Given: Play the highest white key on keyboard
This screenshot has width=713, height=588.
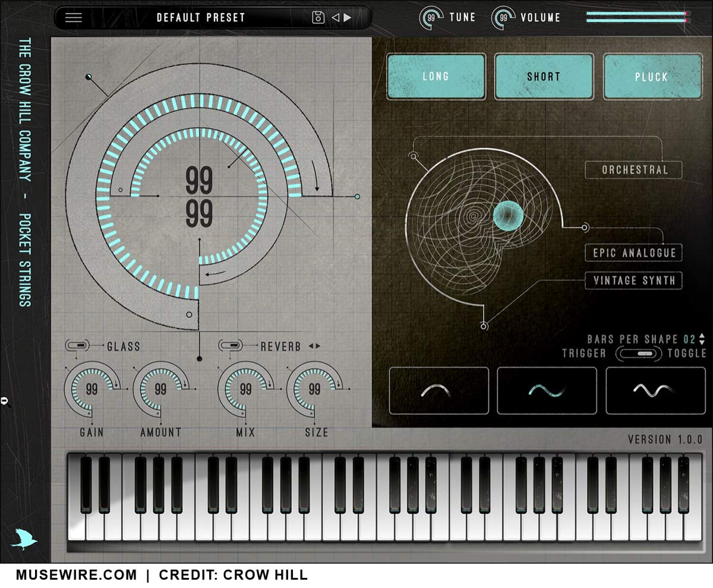Looking at the screenshot, I should point(693,499).
